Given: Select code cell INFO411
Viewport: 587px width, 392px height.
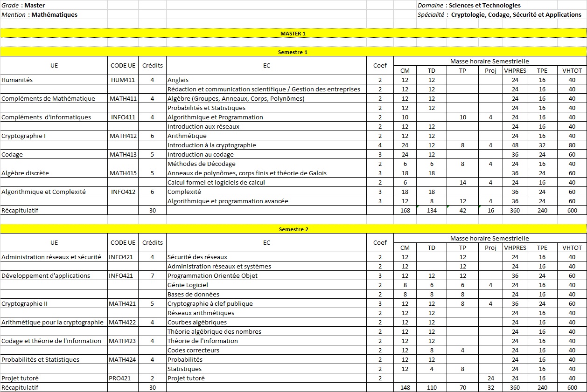Looking at the screenshot, I should pyautogui.click(x=123, y=117).
